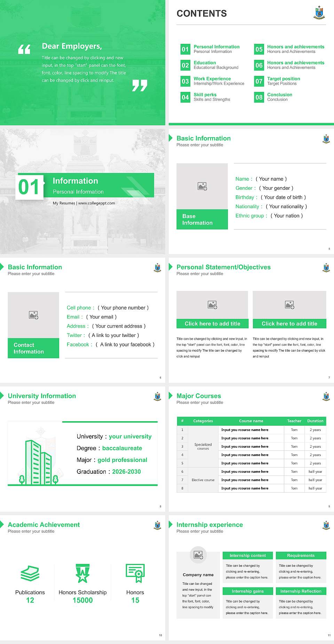Image resolution: width=334 pixels, height=644 pixels.
Task: Click the right 'Click here to add title' bar
Action: tap(289, 324)
